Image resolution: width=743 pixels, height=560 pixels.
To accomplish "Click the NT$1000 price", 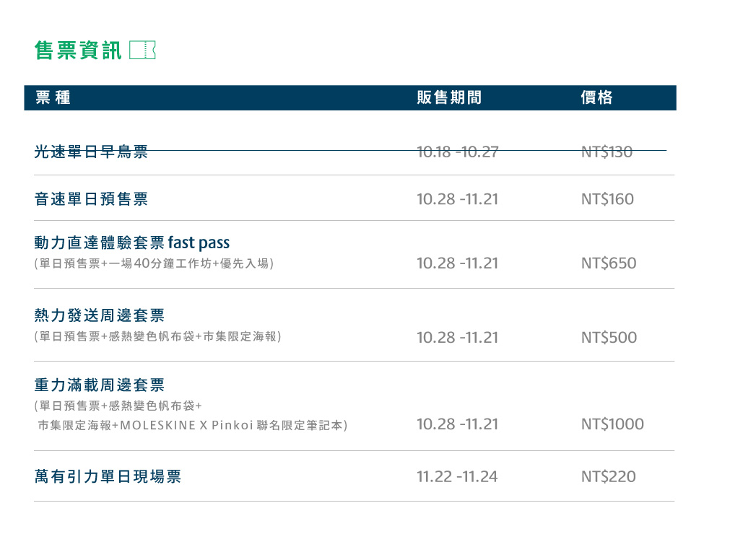I will point(612,424).
